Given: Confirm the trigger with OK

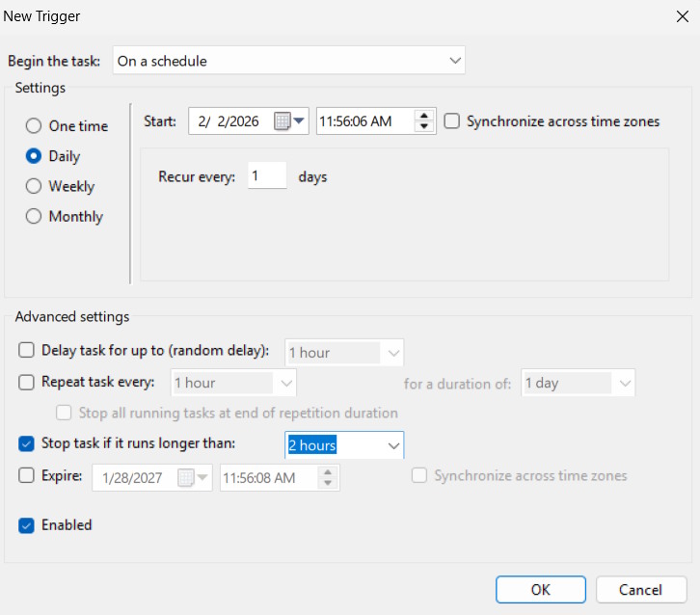Looking at the screenshot, I should pos(540,589).
